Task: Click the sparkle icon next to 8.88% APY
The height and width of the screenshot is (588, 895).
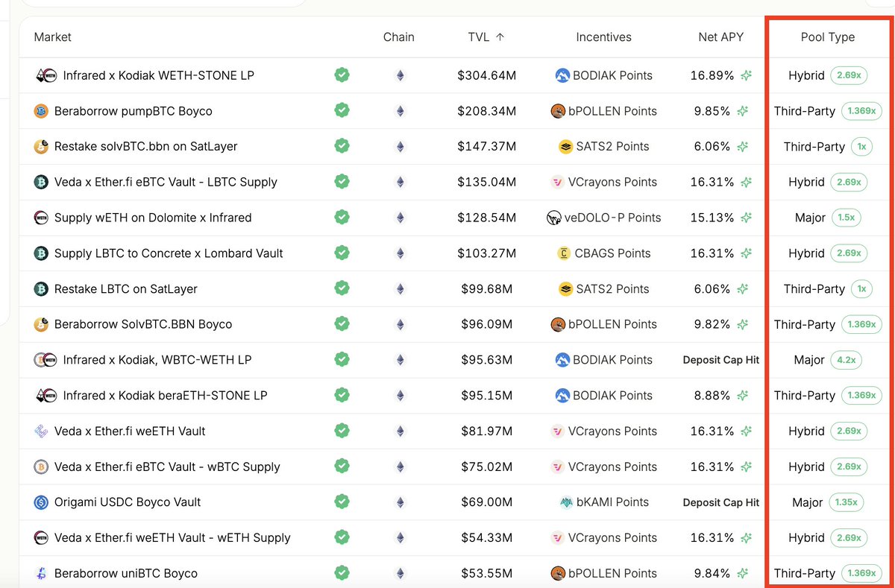Action: (744, 395)
